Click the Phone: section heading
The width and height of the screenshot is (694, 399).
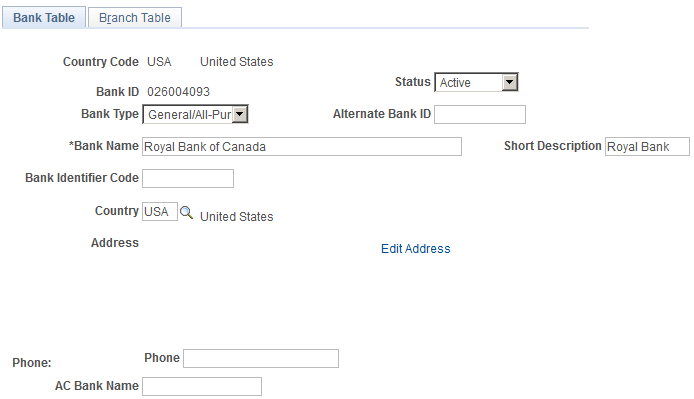coord(32,363)
